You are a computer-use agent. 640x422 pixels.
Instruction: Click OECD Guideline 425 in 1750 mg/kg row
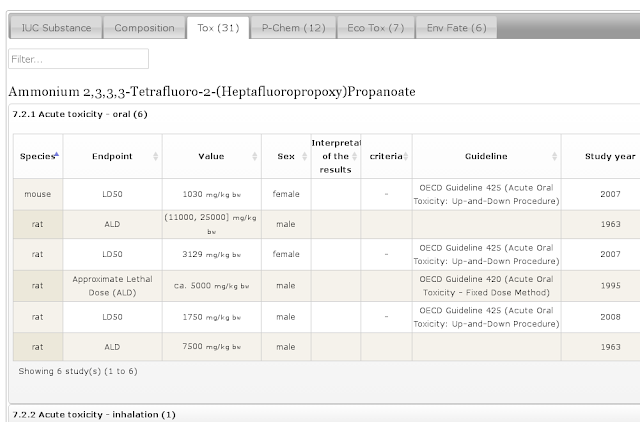tap(487, 317)
